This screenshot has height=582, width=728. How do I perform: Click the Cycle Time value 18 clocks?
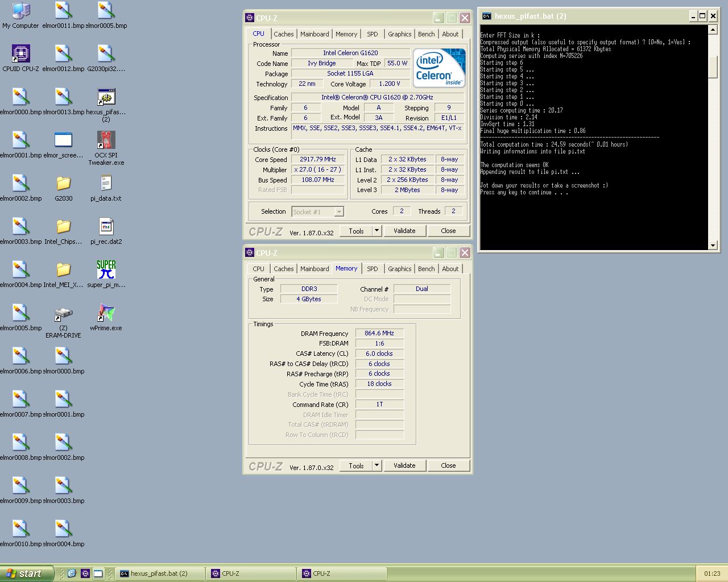coord(379,384)
